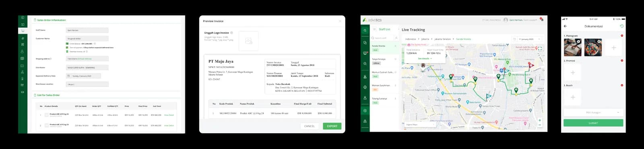Open the Fanda Vionita breadcrumb
This screenshot has height=149, width=644.
coord(463,39)
